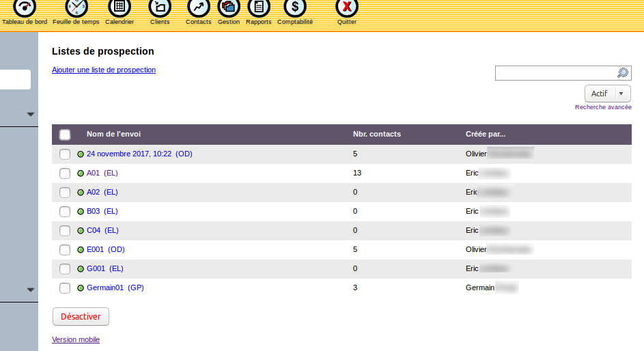Check the box for list A01 (EL)
Screen dimensions: 644x351
click(x=65, y=173)
